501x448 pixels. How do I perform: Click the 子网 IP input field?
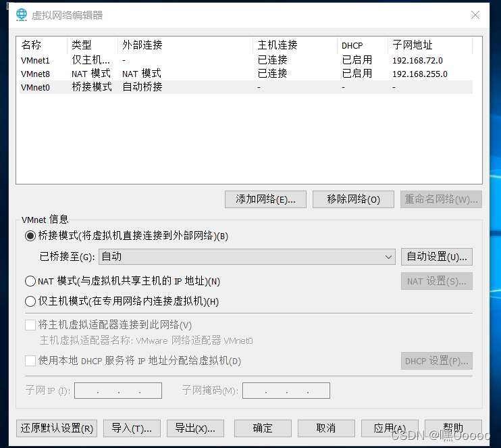(x=118, y=391)
